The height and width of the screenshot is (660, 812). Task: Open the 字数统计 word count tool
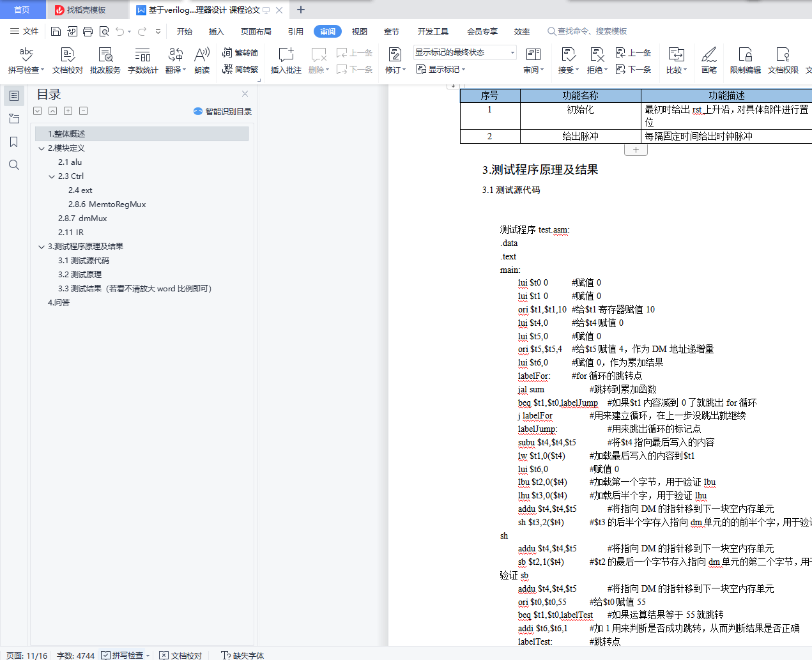click(143, 61)
